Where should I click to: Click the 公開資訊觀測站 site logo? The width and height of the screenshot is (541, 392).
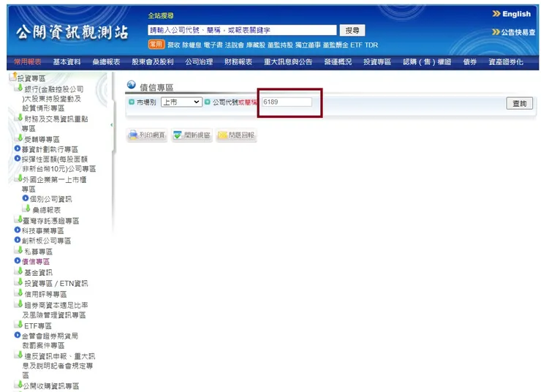point(72,32)
